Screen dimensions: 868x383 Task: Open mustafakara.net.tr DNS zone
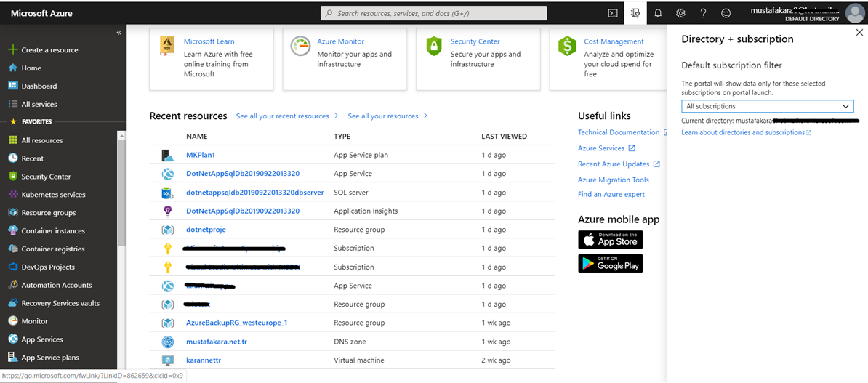(217, 342)
